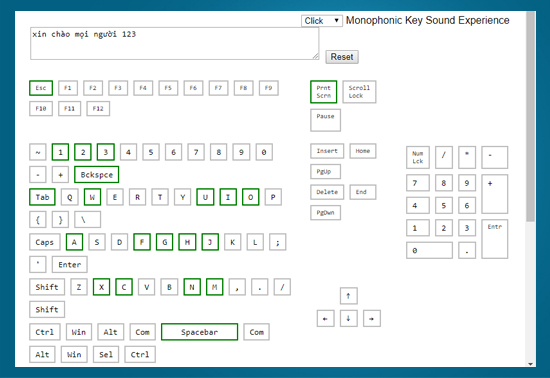Click the Sel key
The image size is (550, 378).
point(106,355)
